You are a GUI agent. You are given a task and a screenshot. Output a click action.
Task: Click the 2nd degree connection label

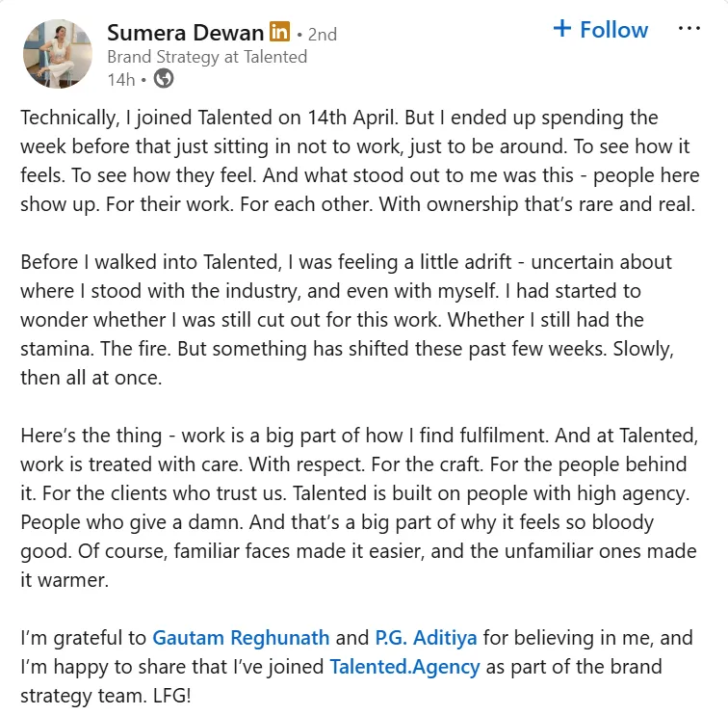323,35
